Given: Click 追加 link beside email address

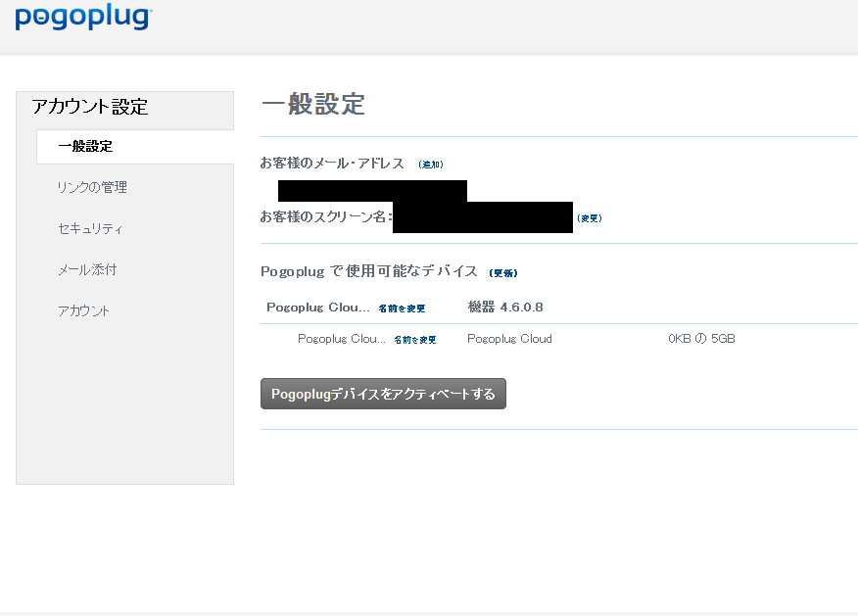Looking at the screenshot, I should pos(431,165).
